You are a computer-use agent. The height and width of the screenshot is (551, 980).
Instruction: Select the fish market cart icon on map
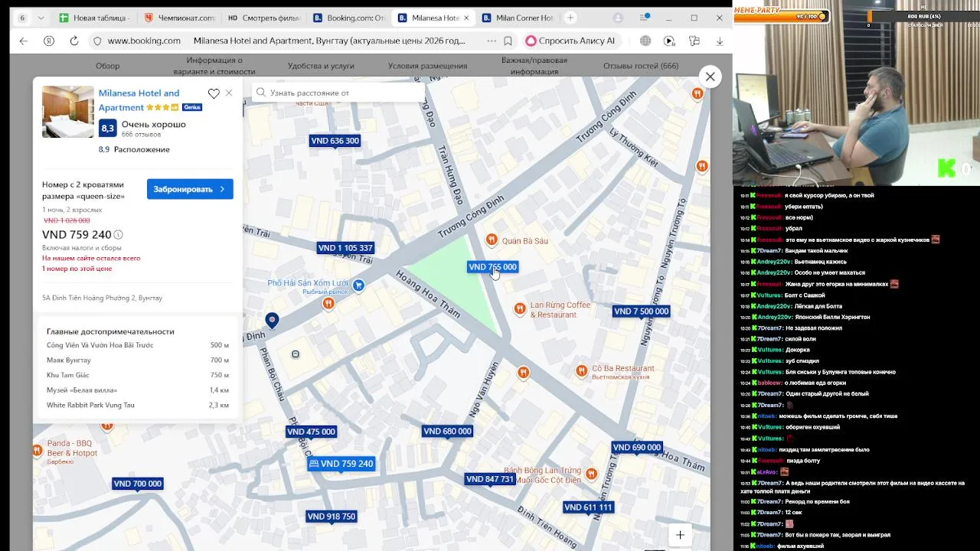(x=358, y=285)
